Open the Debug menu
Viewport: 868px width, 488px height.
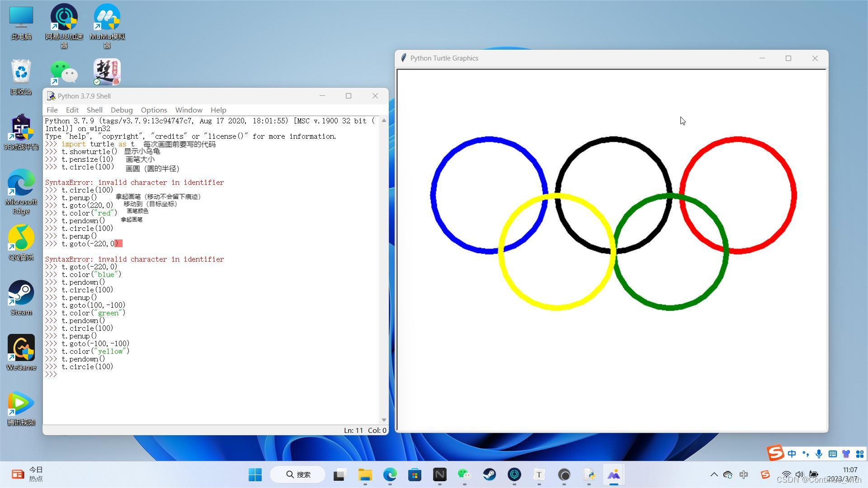(x=122, y=110)
